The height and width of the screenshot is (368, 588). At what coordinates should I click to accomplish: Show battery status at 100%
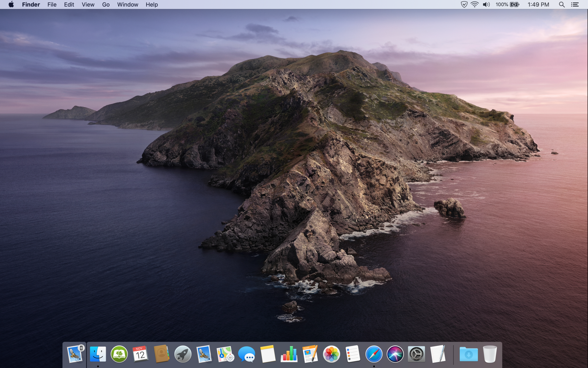click(x=507, y=4)
